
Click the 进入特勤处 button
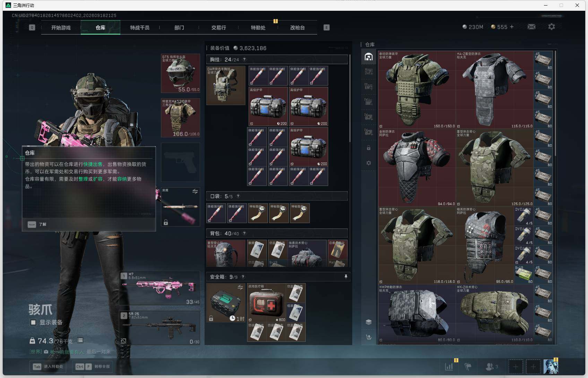tap(49, 367)
